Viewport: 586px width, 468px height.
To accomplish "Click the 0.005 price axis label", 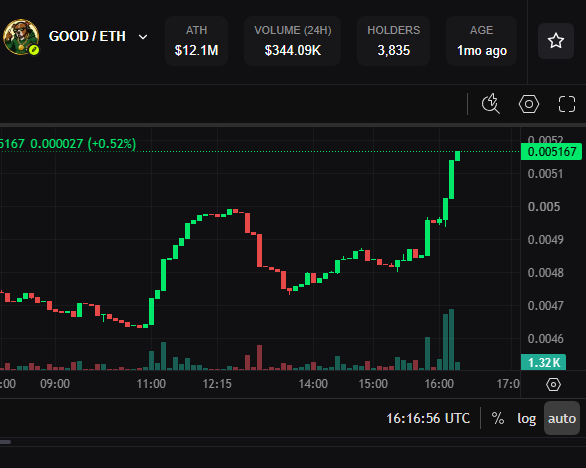I will click(x=544, y=207).
